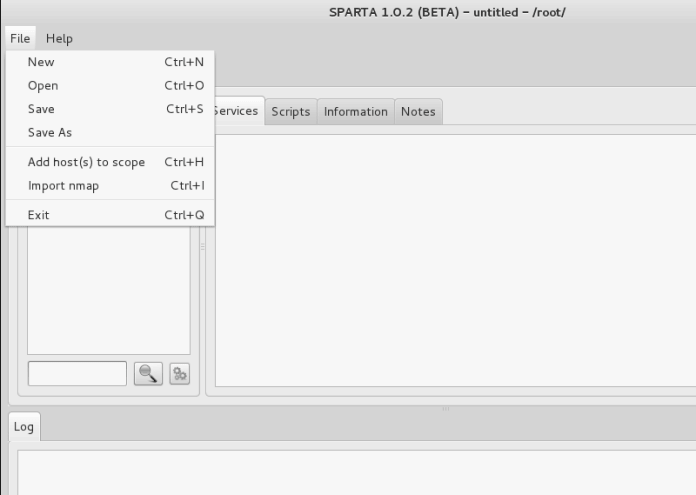This screenshot has height=495, width=696.
Task: Click the vertical splitter beside hosts panel
Action: click(203, 246)
